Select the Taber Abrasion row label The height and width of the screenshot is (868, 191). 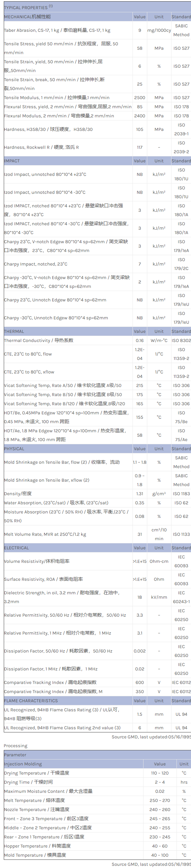point(57,30)
